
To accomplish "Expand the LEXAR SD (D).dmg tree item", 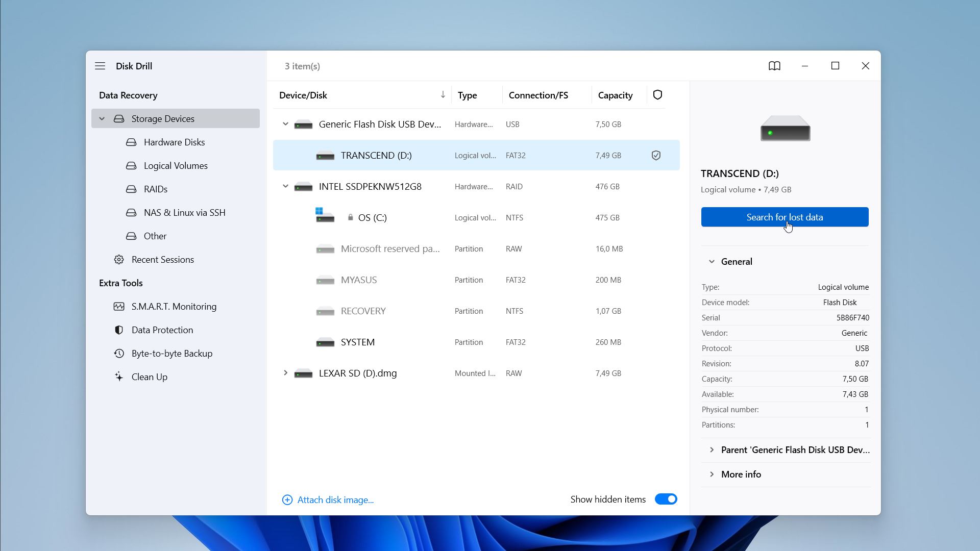I will (x=285, y=373).
